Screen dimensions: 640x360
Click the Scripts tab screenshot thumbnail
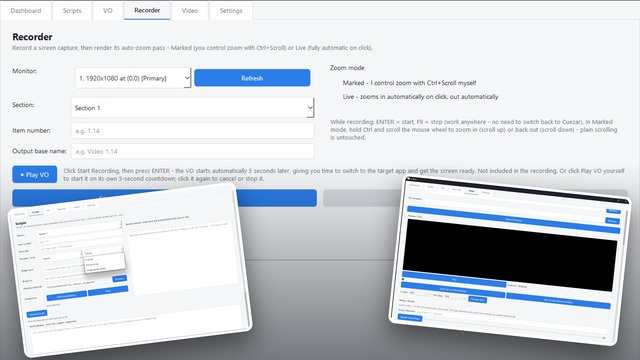130,269
